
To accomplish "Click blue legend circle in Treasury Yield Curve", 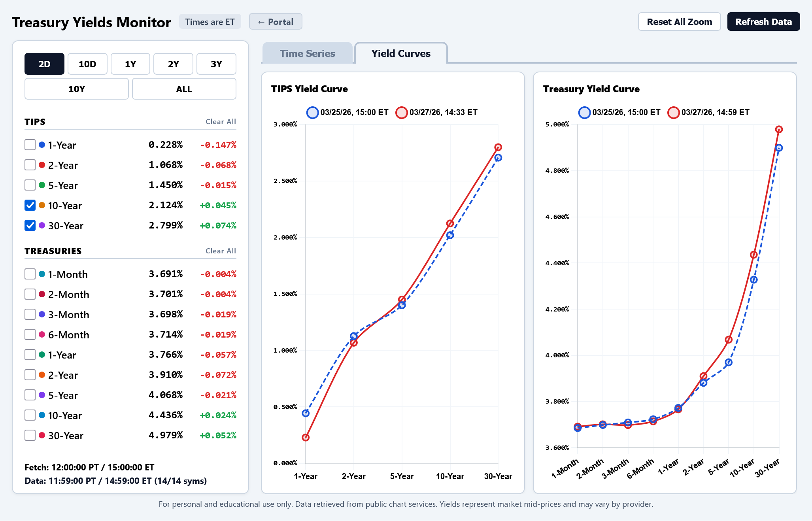I will pos(584,113).
